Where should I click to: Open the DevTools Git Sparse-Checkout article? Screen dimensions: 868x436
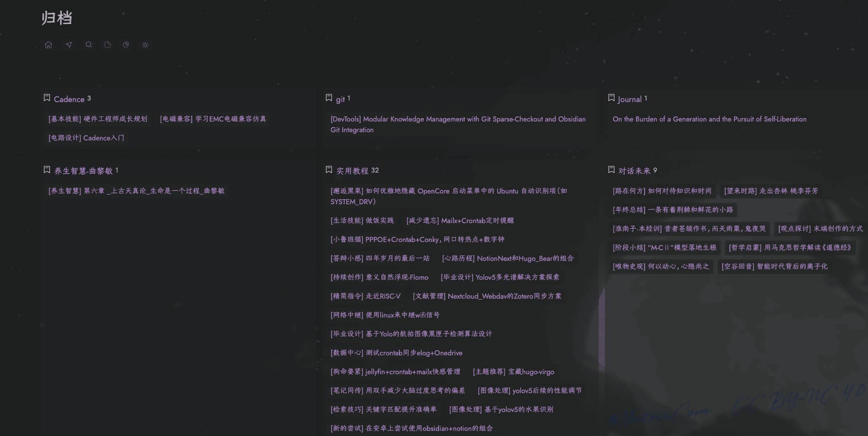click(x=457, y=124)
